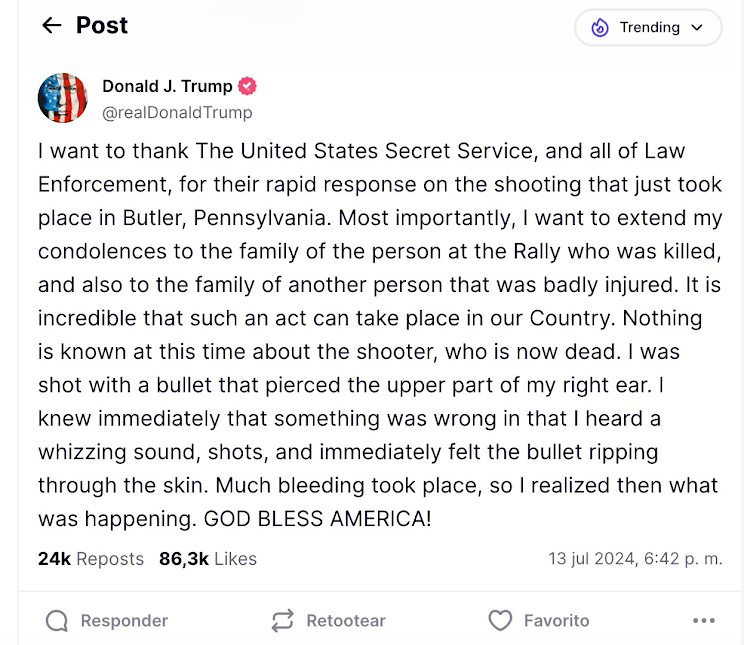Screen dimensions: 744x645
Task: Open the poster's avatar thumbnail
Action: tap(63, 98)
